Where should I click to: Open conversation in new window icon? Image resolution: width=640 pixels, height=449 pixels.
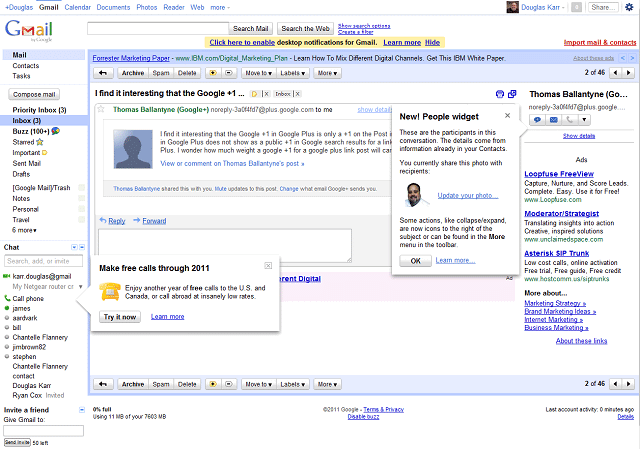(512, 94)
